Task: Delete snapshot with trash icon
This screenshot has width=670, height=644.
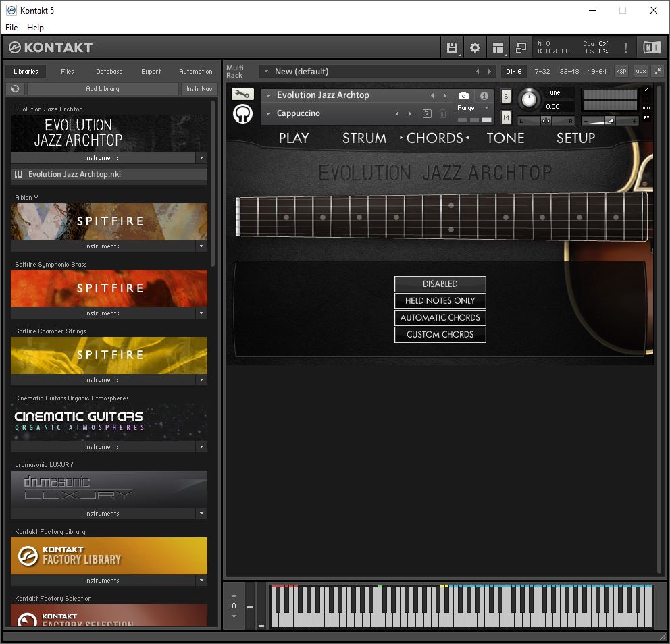Action: click(442, 113)
